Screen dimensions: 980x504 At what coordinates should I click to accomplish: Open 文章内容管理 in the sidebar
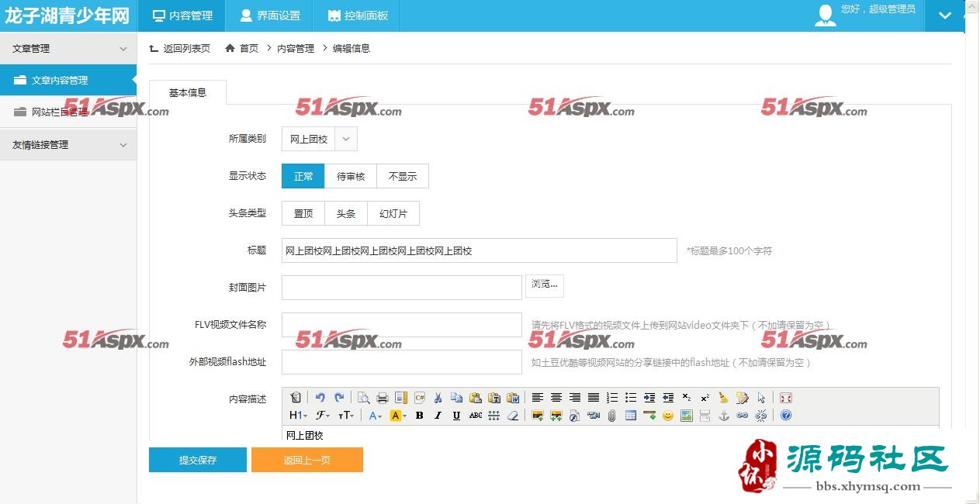(x=68, y=80)
